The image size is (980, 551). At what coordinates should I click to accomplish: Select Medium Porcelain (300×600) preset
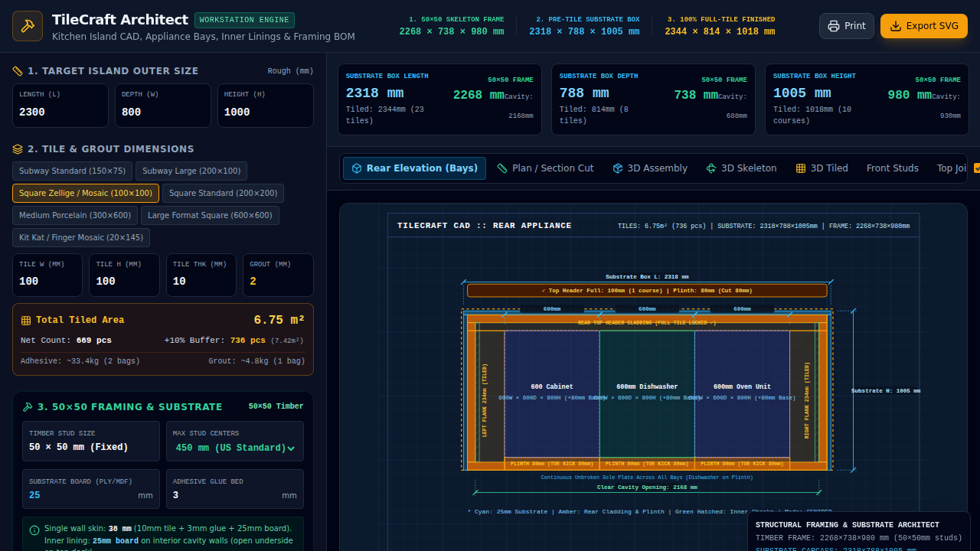75,216
